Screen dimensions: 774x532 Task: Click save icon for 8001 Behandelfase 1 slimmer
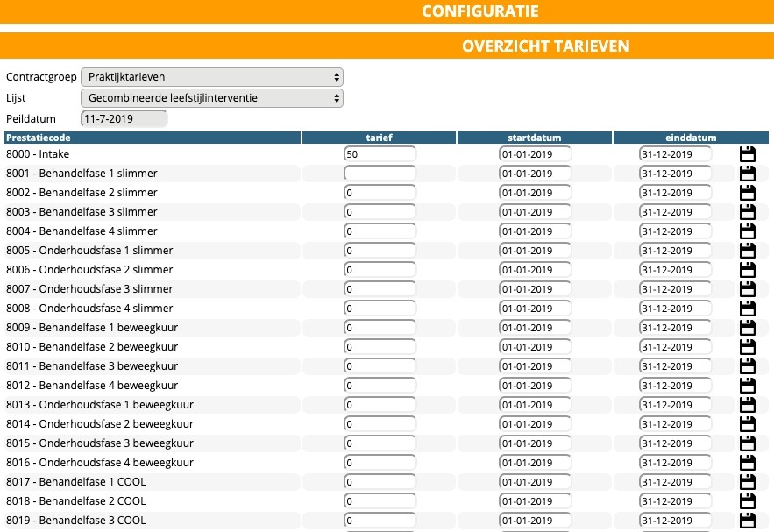point(748,174)
